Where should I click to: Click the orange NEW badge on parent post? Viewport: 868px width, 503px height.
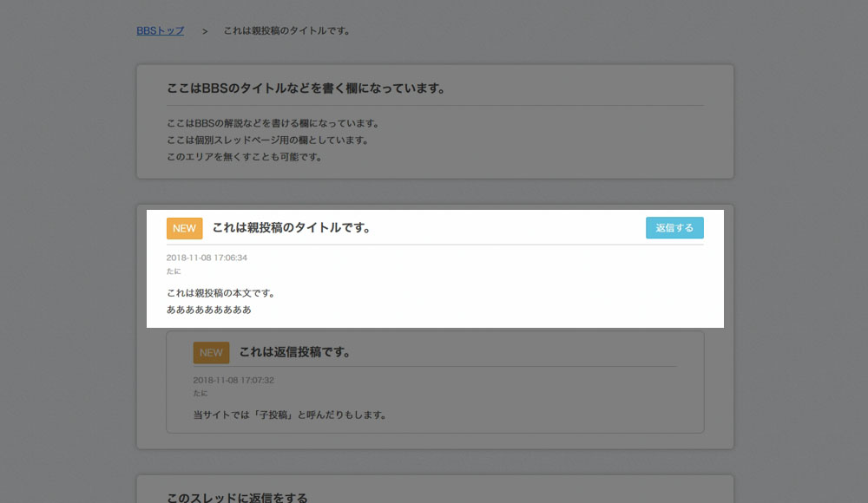tap(184, 229)
